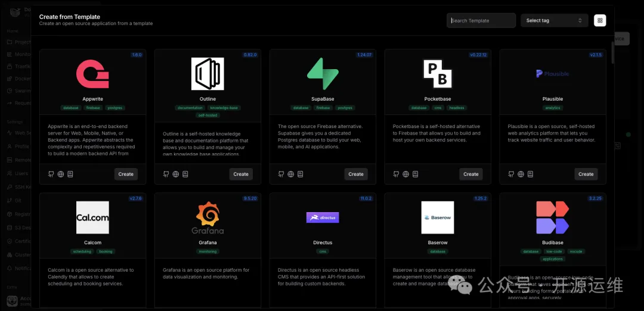Open SupaBase GitHub repository icon
This screenshot has width=644, height=311.
click(x=281, y=174)
